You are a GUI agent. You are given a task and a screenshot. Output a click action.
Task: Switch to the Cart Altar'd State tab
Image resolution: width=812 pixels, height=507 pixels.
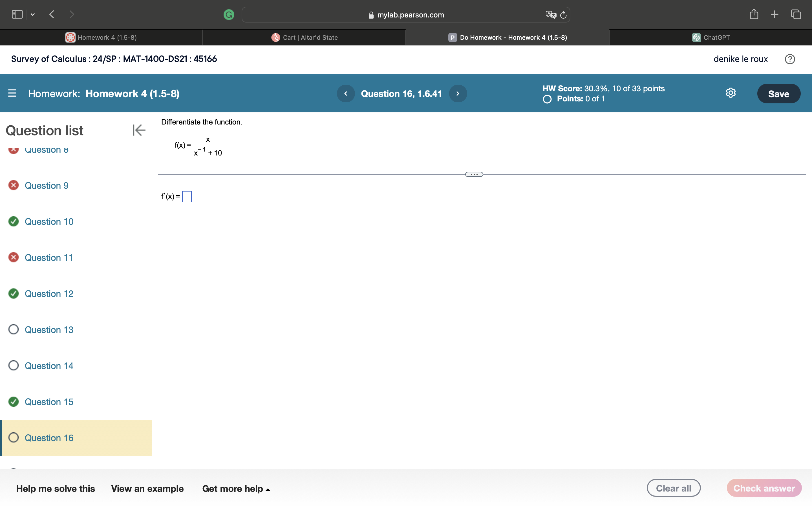pyautogui.click(x=304, y=37)
